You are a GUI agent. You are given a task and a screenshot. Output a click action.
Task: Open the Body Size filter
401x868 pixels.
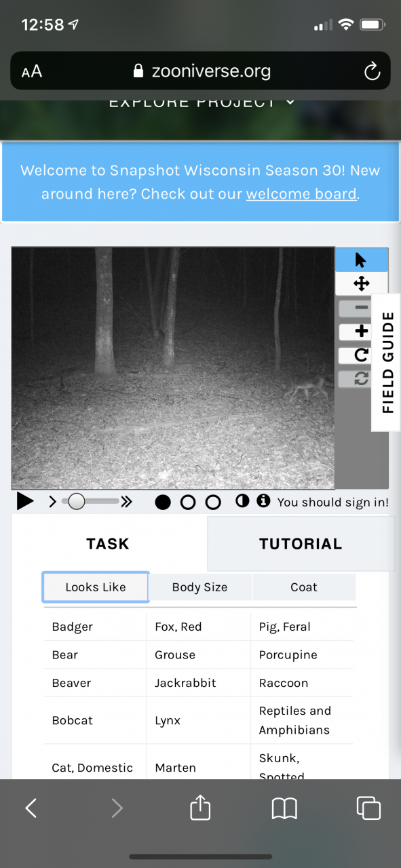(199, 587)
